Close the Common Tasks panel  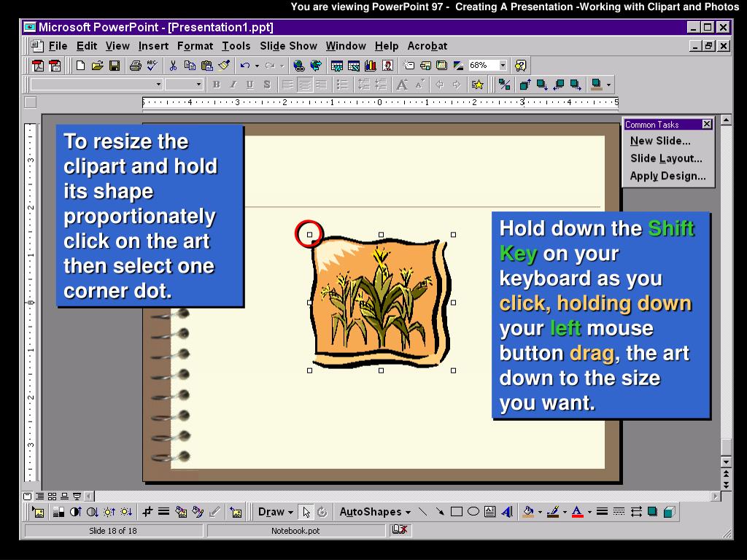[707, 124]
